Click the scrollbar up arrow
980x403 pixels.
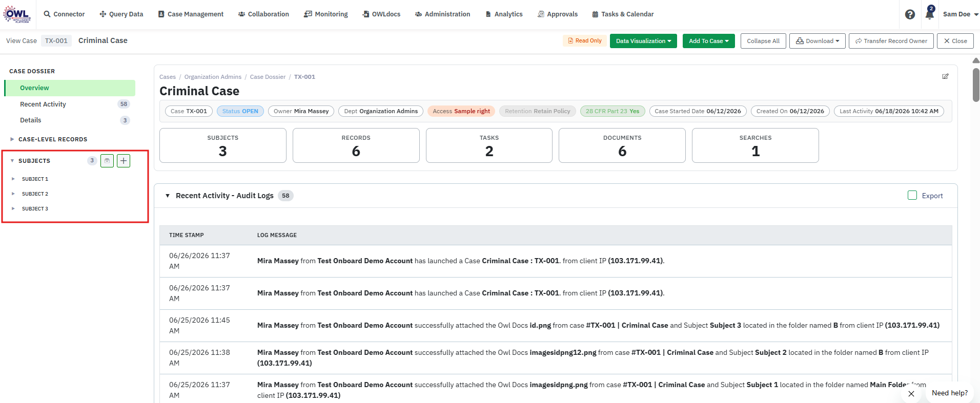976,60
